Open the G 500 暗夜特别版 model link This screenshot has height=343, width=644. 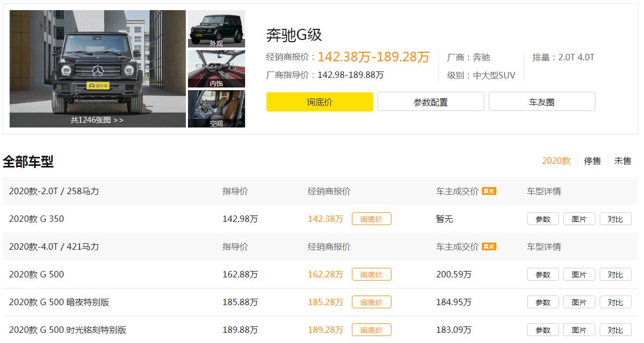[59, 302]
